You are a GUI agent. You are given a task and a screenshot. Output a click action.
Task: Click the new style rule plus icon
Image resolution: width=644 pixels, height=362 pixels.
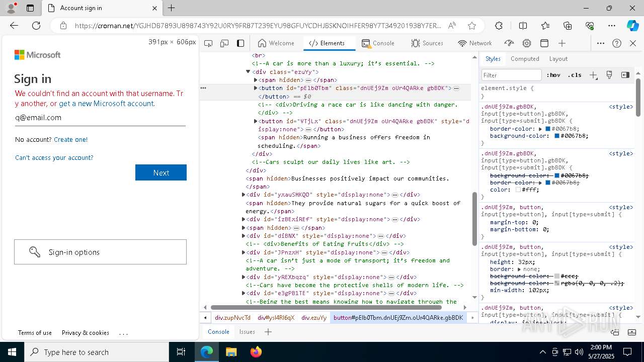(x=593, y=75)
